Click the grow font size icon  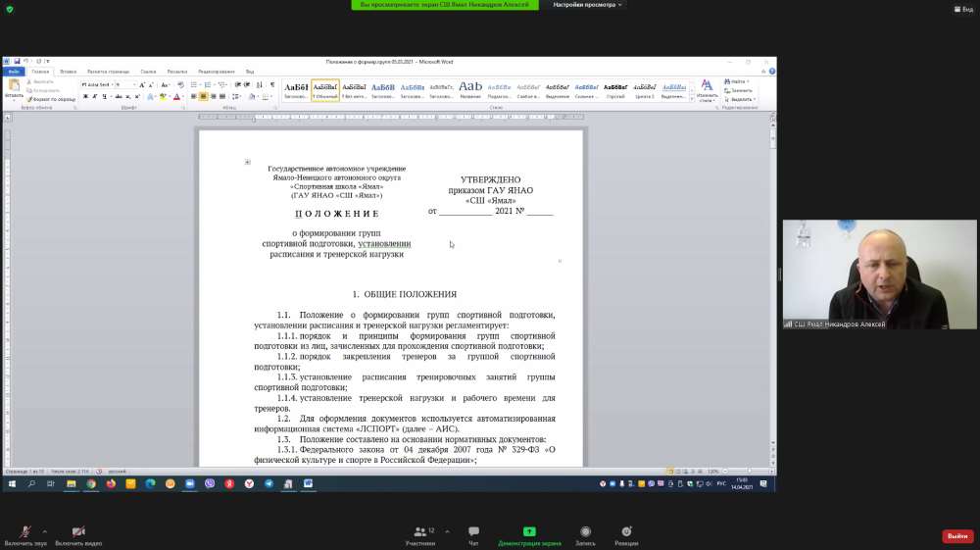tap(142, 85)
